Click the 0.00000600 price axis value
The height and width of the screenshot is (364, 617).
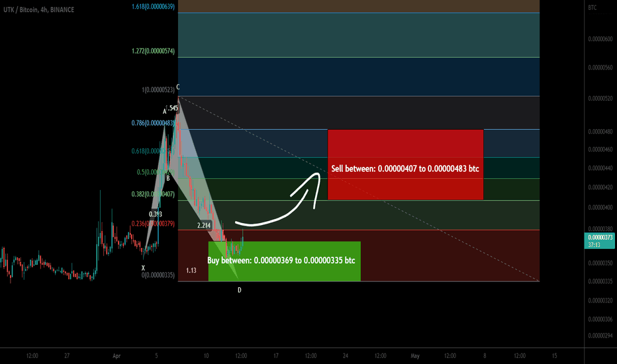600,39
